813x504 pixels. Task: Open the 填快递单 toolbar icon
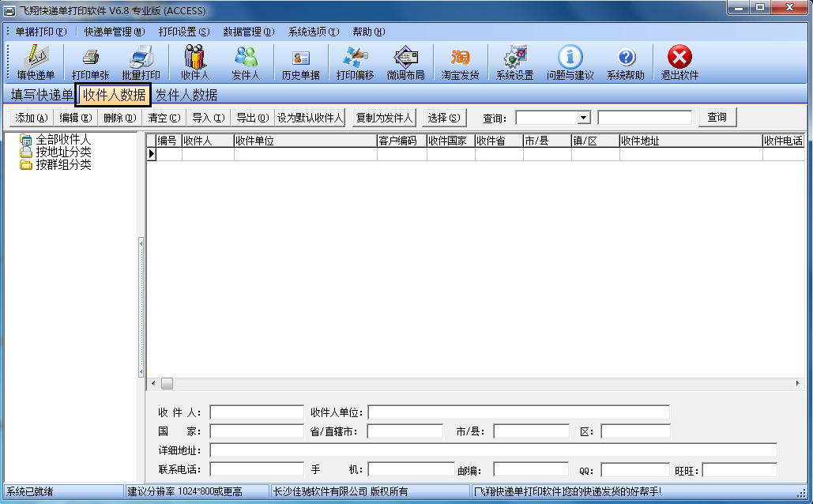point(36,62)
